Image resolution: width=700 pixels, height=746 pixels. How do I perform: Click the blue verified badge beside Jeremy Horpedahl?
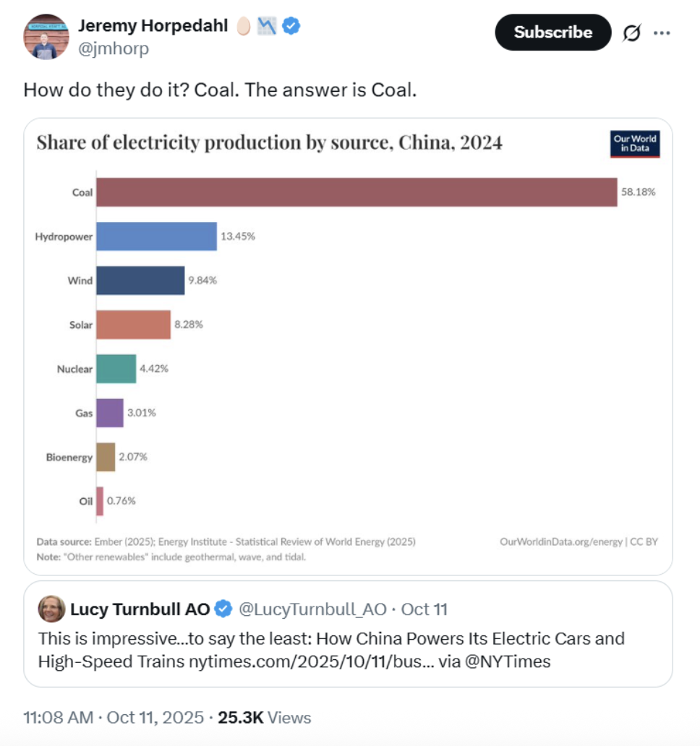pos(291,27)
